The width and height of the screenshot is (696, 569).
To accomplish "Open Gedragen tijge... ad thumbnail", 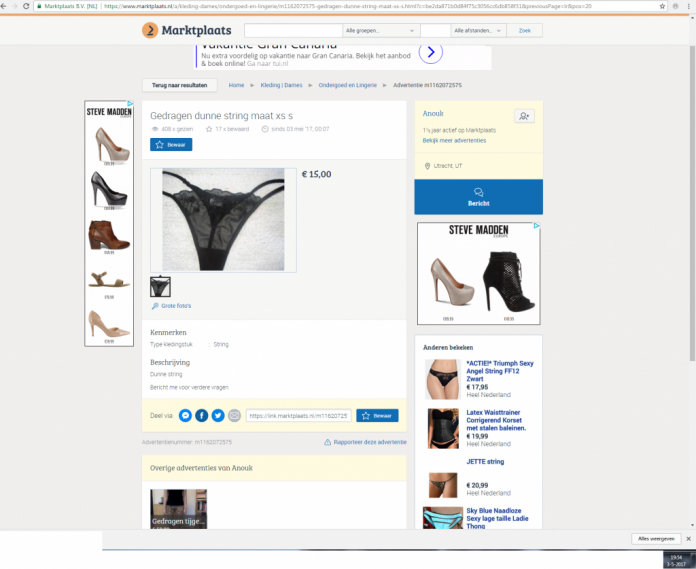I will tap(178, 509).
